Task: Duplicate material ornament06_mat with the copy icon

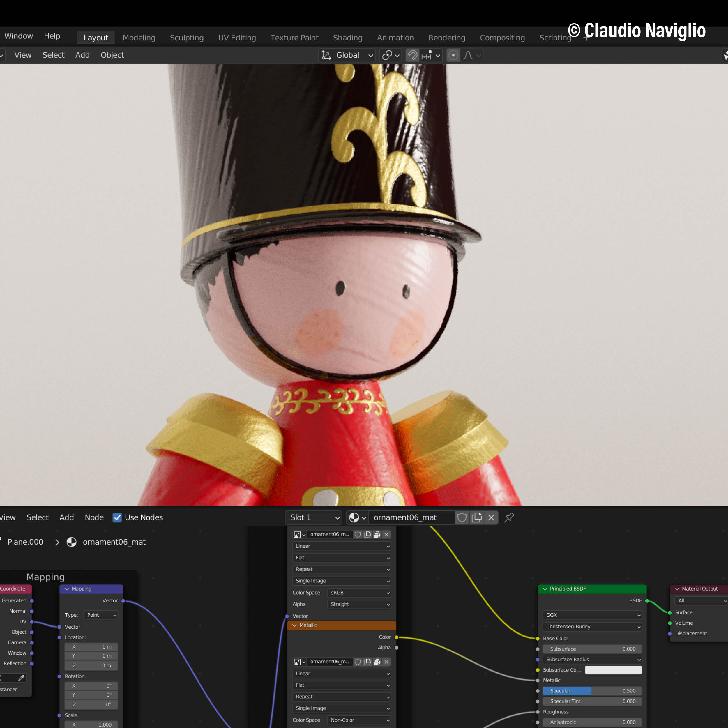Action: [x=477, y=517]
